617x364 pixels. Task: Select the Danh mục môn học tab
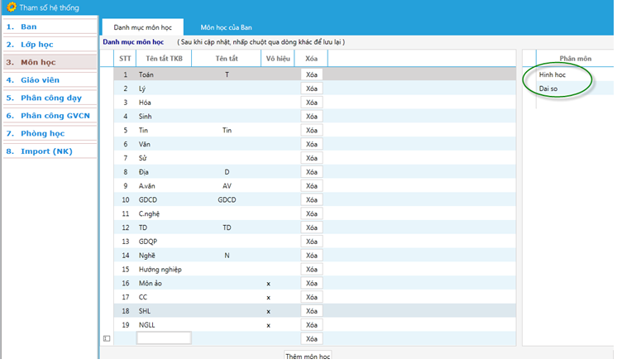click(141, 27)
